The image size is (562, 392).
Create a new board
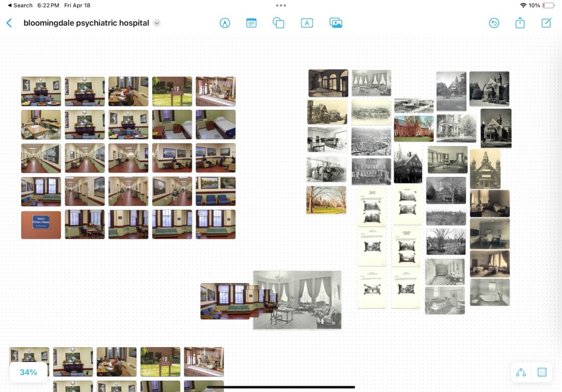546,23
